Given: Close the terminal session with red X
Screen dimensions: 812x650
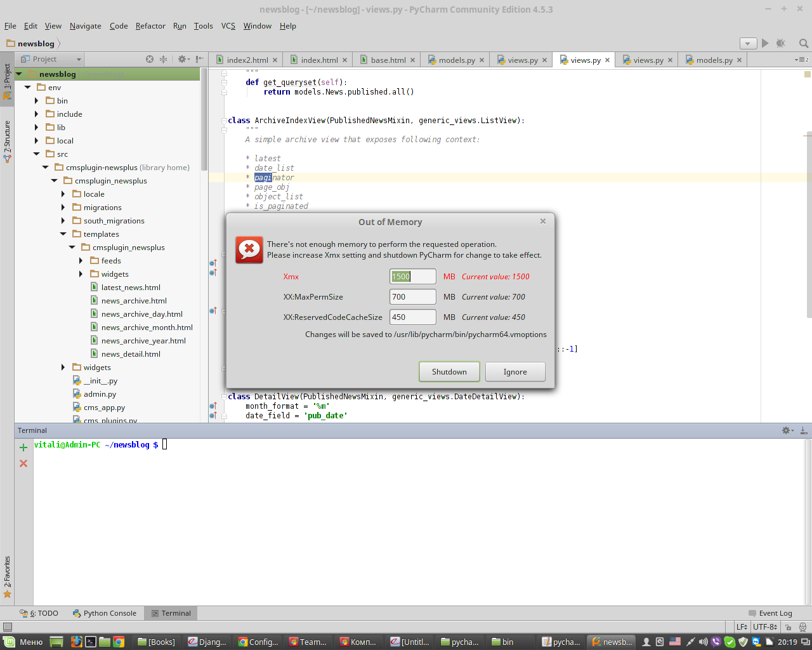Looking at the screenshot, I should click(x=23, y=463).
